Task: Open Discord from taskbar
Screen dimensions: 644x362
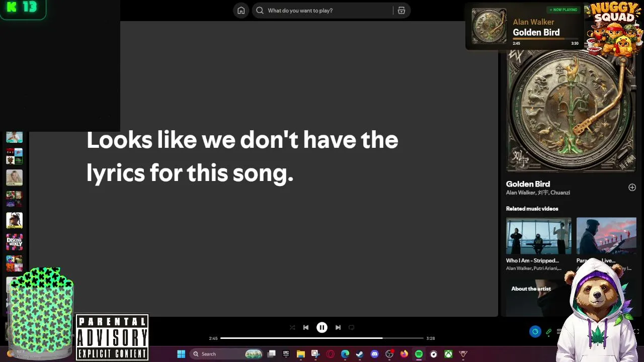Action: click(x=374, y=354)
